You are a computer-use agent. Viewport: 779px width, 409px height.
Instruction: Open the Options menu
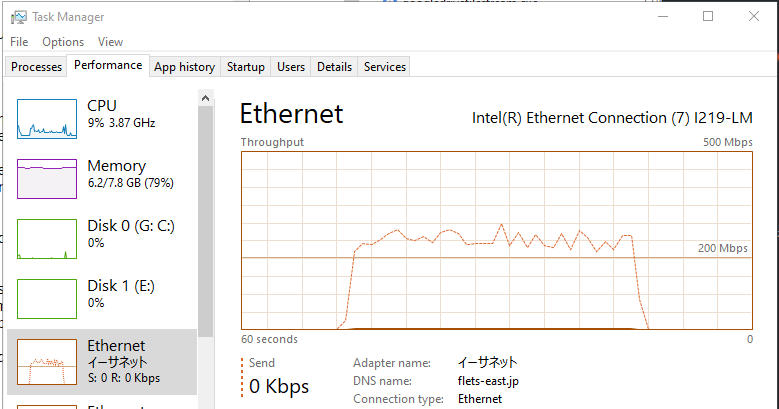63,42
